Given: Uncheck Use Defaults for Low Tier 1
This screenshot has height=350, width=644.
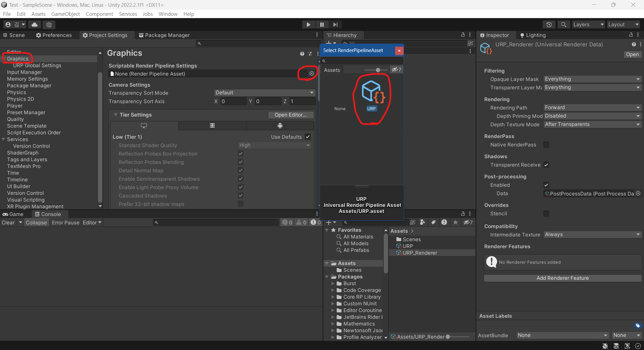Looking at the screenshot, I should click(308, 137).
